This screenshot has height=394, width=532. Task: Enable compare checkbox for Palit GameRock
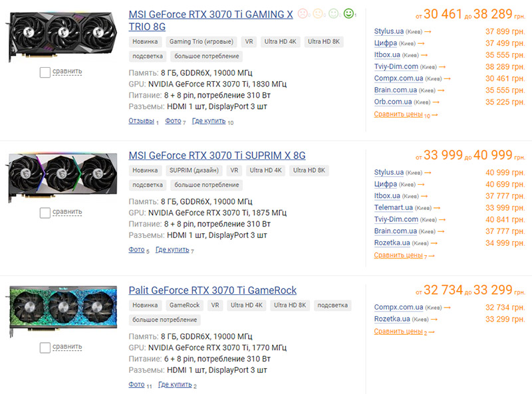(x=45, y=348)
